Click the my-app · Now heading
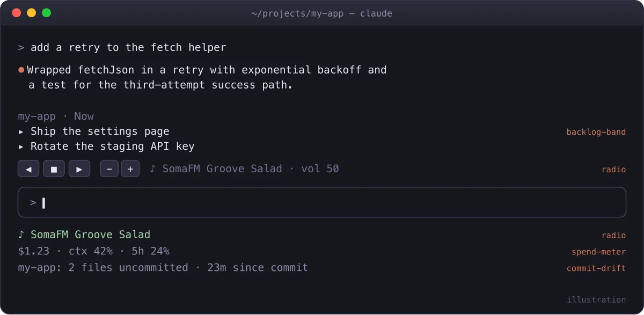The height and width of the screenshot is (315, 644). (x=56, y=116)
